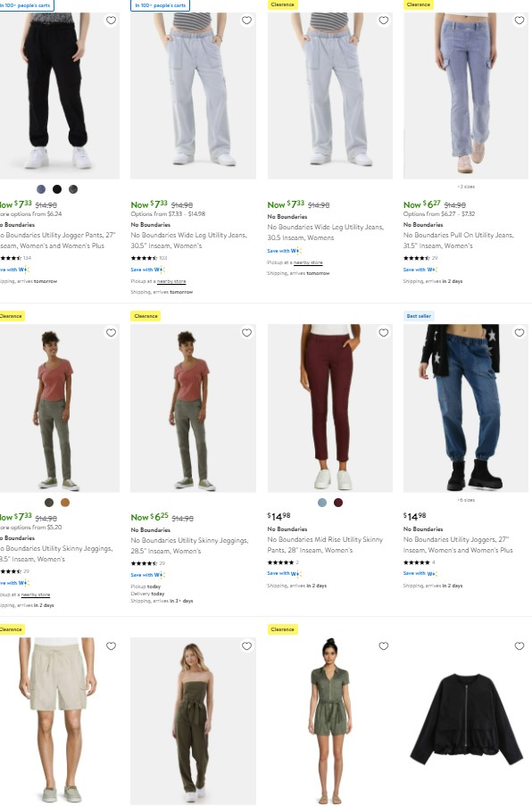Click heart icon on olive short-sleeve romper
The width and height of the screenshot is (532, 807).
[383, 646]
